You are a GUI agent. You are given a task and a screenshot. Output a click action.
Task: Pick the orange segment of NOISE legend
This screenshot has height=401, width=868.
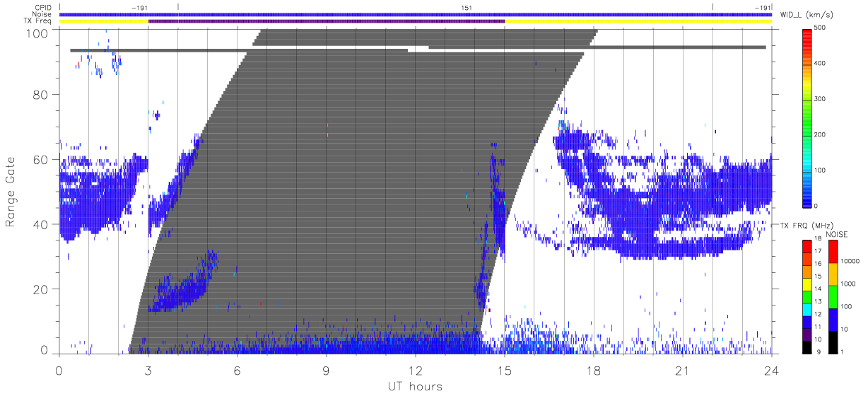click(x=833, y=274)
